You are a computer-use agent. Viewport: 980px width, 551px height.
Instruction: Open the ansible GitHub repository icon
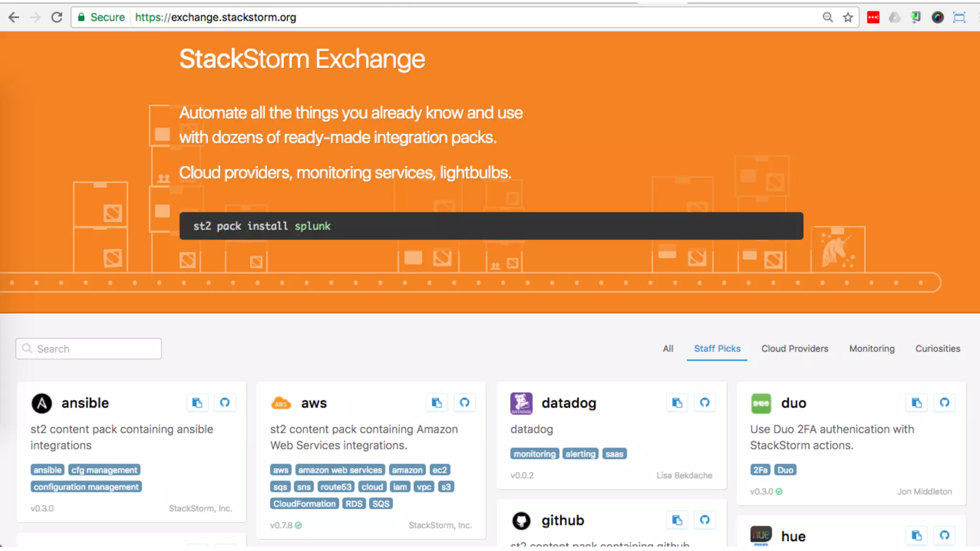225,403
